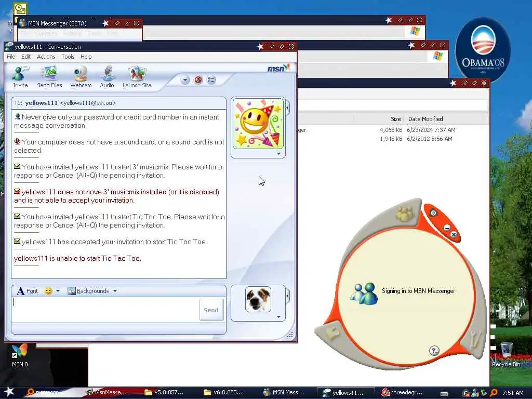This screenshot has width=532, height=399.
Task: Click the threedegrees friends group icon
Action: [x=404, y=214]
